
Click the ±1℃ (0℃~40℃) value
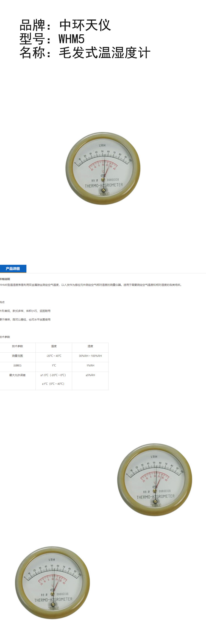[x=53, y=384]
